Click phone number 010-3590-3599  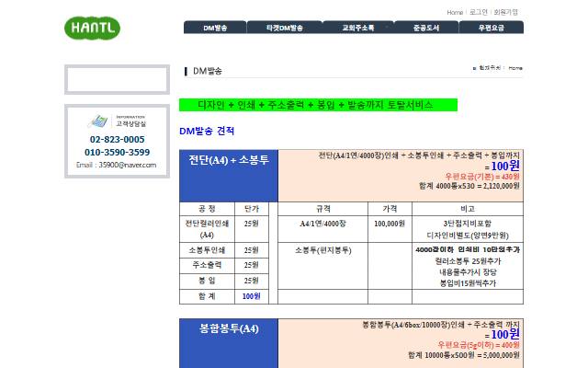point(117,152)
